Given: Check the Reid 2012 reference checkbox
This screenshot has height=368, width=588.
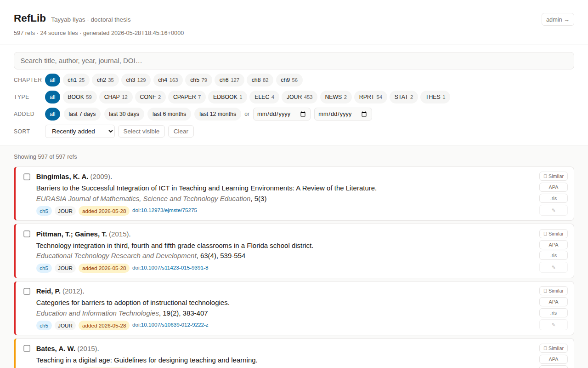Looking at the screenshot, I should click(27, 291).
